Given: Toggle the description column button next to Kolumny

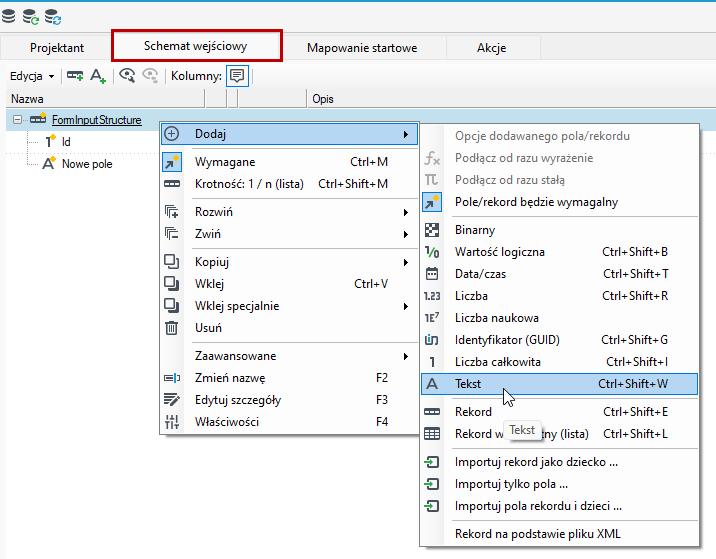Looking at the screenshot, I should 237,76.
